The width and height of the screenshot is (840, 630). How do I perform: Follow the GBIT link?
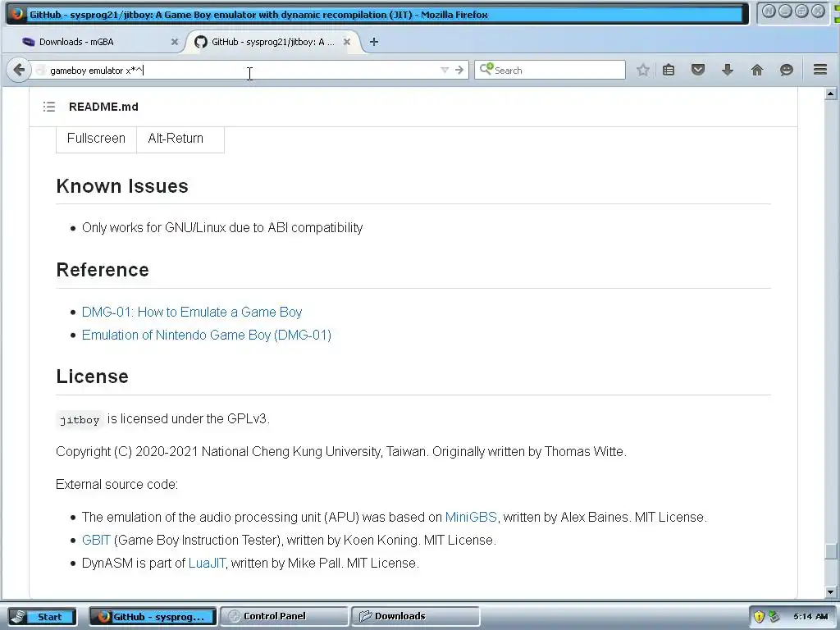pos(96,540)
